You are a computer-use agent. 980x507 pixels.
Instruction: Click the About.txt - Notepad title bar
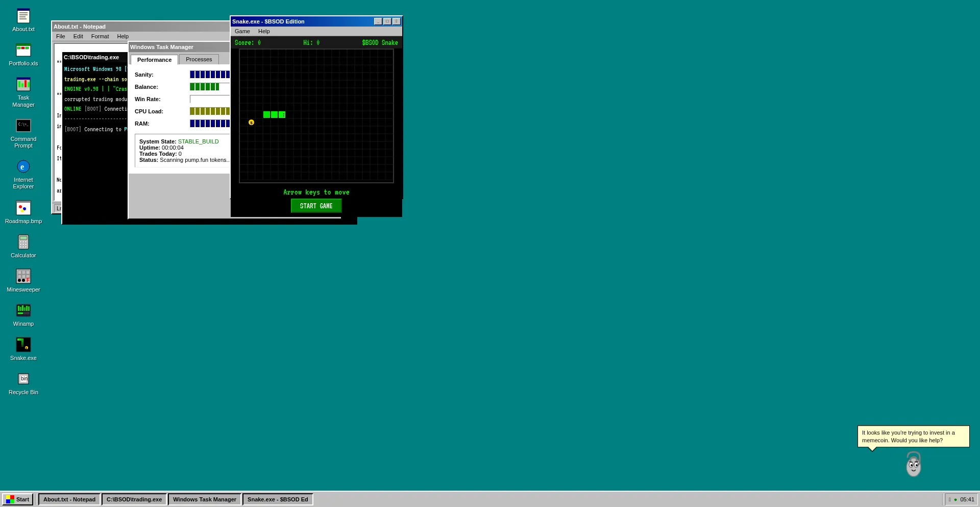141,27
